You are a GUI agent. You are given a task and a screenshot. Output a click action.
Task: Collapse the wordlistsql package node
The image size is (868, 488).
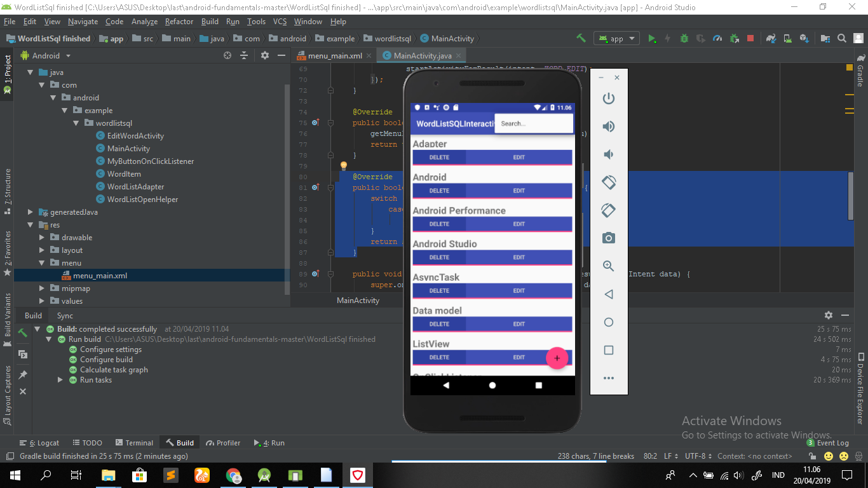tap(76, 123)
